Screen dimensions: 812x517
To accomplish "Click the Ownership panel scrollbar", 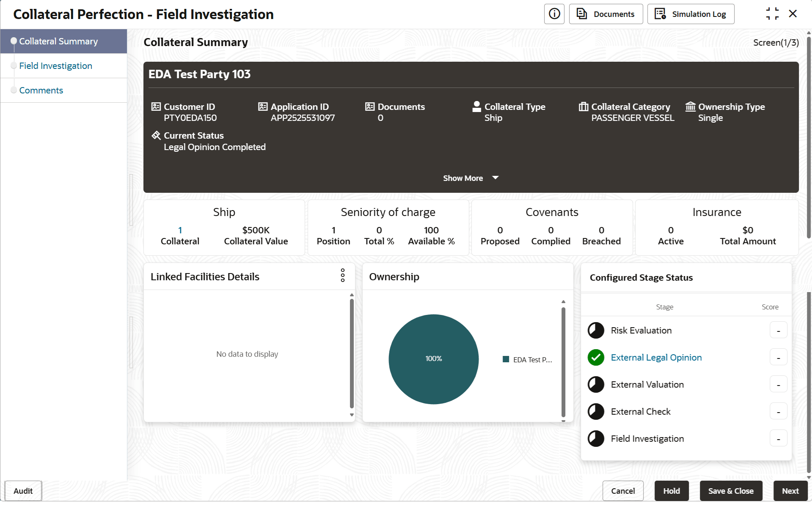I will coord(563,362).
